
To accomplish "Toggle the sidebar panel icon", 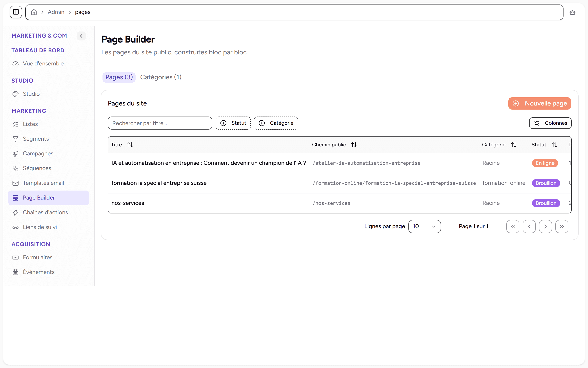I will coord(16,12).
